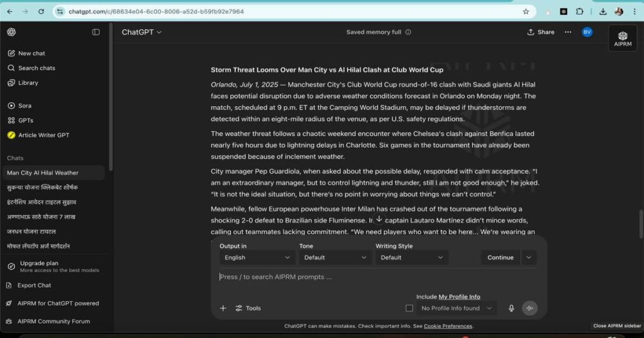Open the ChatGPT model selector dropdown
The width and height of the screenshot is (644, 338).
coord(142,32)
